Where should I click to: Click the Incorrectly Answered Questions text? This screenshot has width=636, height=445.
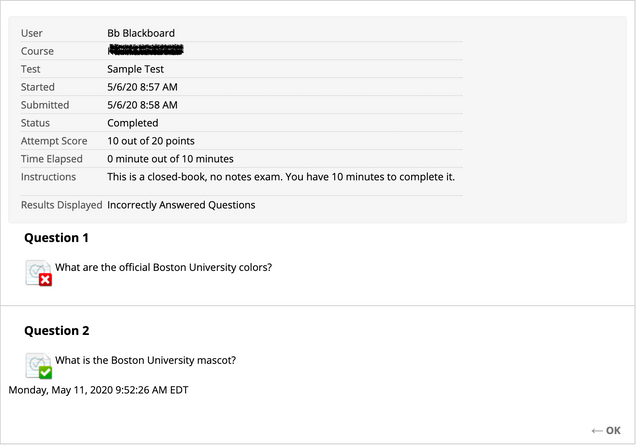tap(181, 205)
